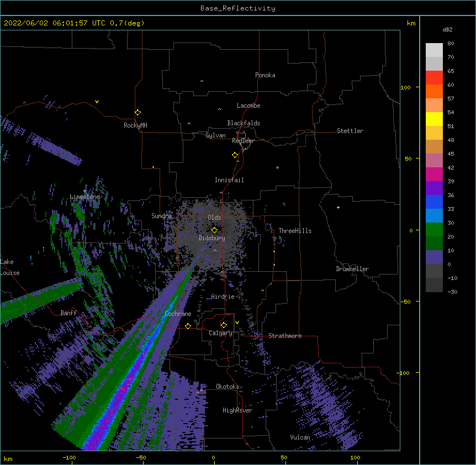Click the Blackfalds label
Screen dimensions: 476x465
tap(244, 123)
